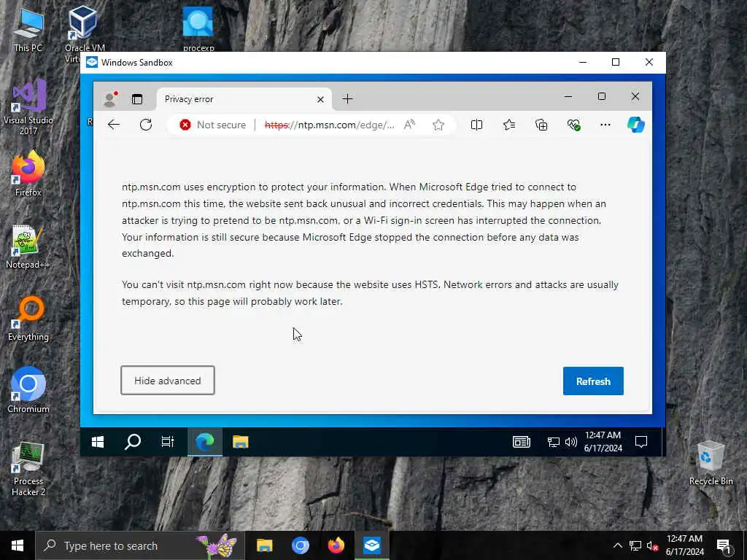Select the Everything desktop shortcut
The image size is (747, 560).
tap(28, 319)
